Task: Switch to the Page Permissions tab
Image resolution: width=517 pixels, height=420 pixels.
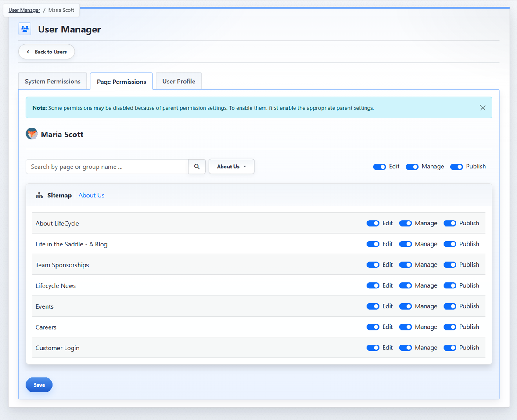Action: click(x=121, y=82)
